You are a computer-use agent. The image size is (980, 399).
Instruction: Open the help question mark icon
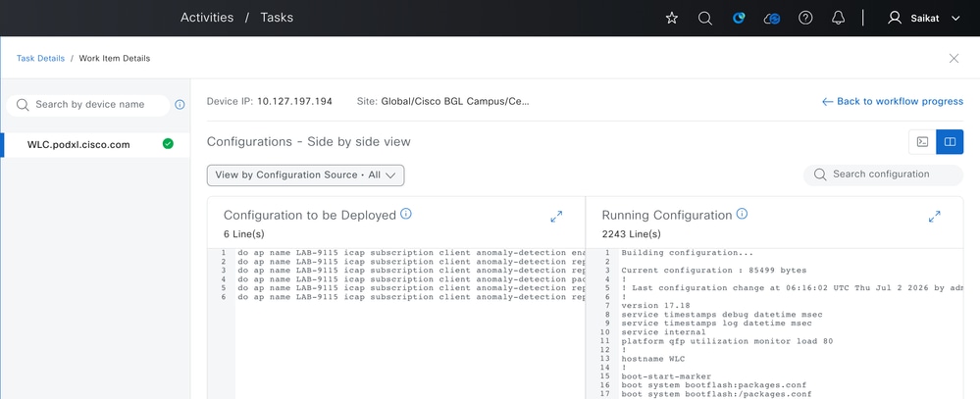[805, 18]
